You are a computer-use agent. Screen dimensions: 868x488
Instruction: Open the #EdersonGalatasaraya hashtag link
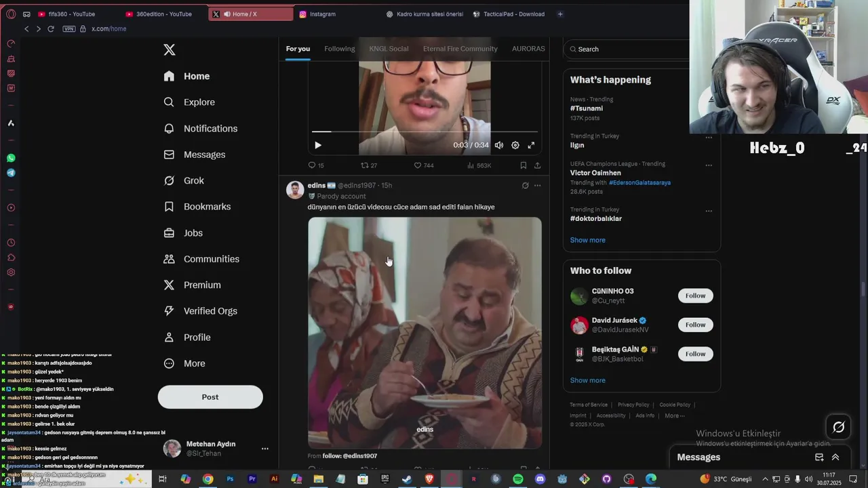pyautogui.click(x=639, y=182)
